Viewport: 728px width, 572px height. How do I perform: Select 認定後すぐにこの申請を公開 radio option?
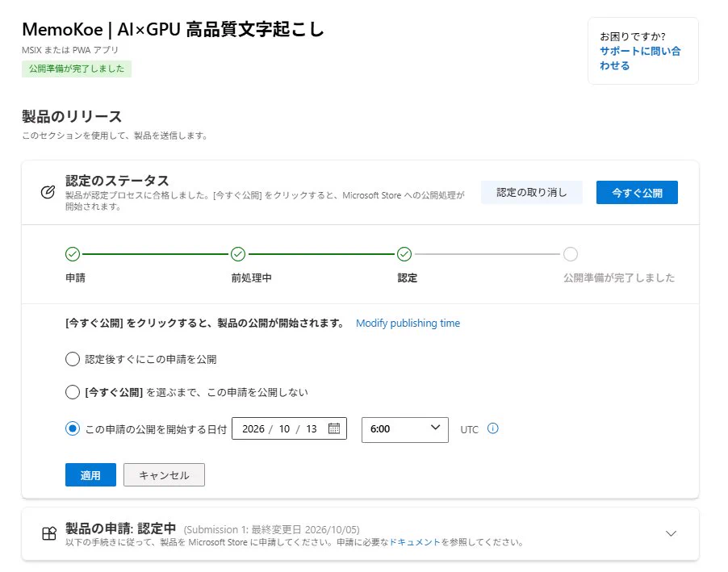[73, 359]
